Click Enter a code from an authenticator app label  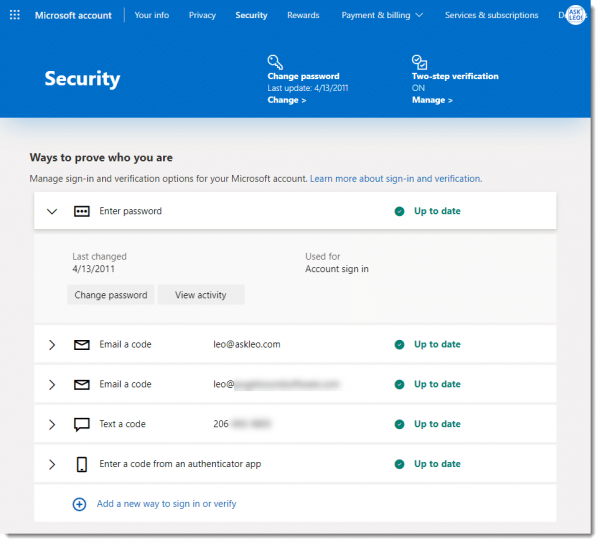click(x=180, y=464)
